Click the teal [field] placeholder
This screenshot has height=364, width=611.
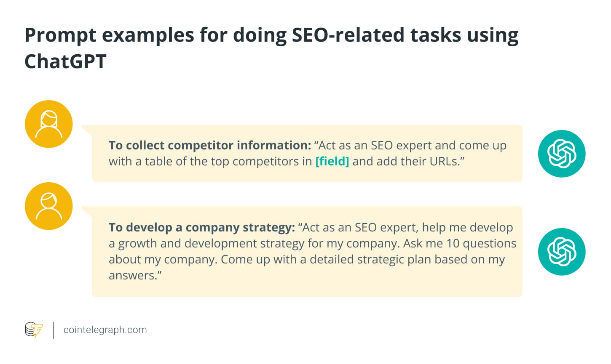tap(332, 162)
